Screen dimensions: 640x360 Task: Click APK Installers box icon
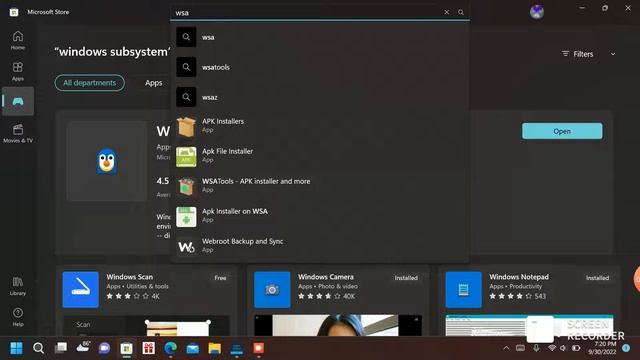coord(186,127)
